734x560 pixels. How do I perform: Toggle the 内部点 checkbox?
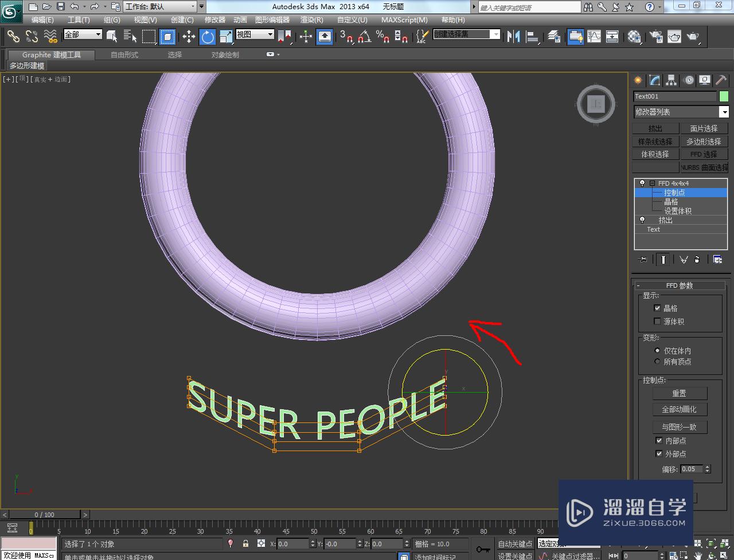click(659, 441)
